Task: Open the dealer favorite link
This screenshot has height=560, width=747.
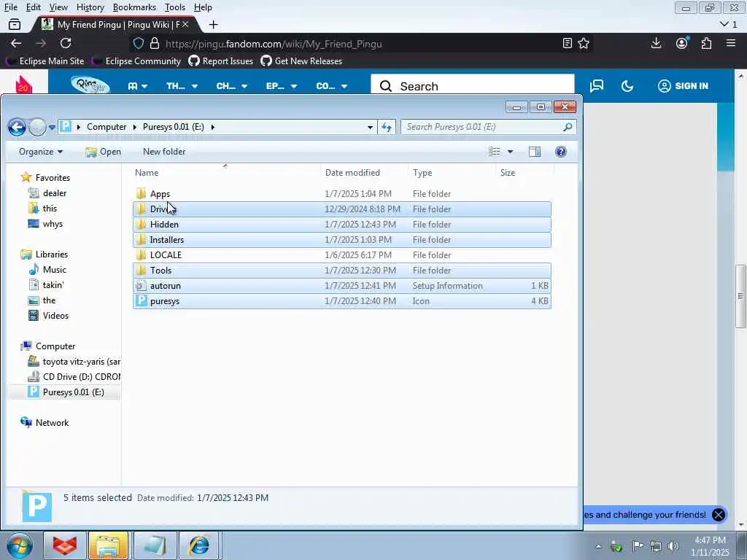Action: click(54, 192)
